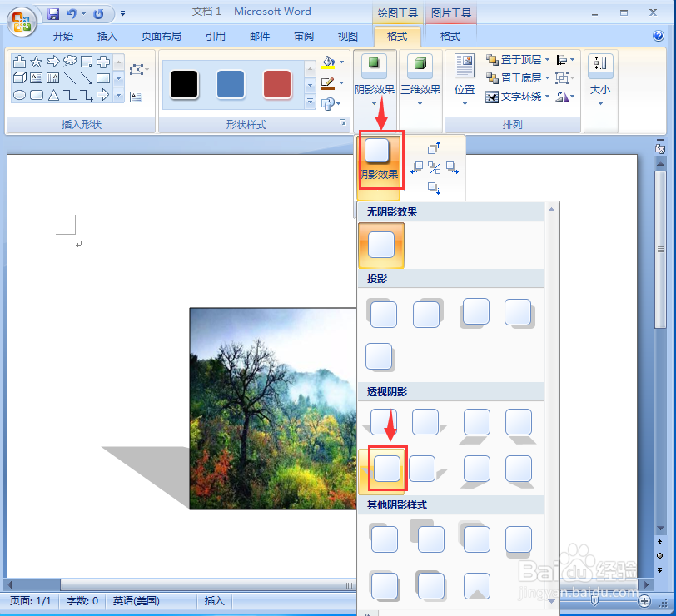Select the no shadow effect thumbnail
Viewport: 676px width, 616px height.
click(381, 246)
